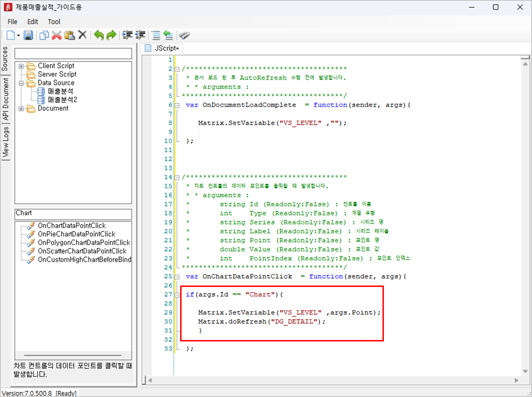Image resolution: width=532 pixels, height=397 pixels.
Task: Click the horizontal scroll left arrow
Action: coord(150,380)
